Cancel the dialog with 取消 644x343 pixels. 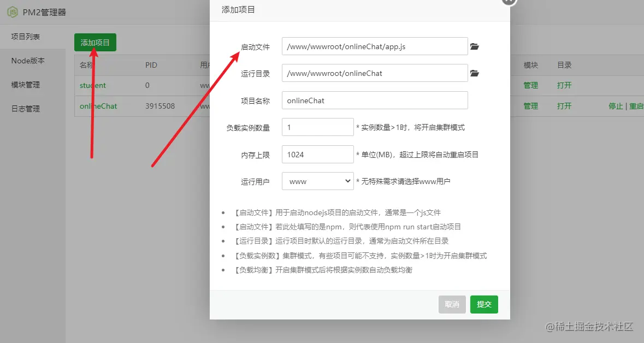pyautogui.click(x=452, y=304)
